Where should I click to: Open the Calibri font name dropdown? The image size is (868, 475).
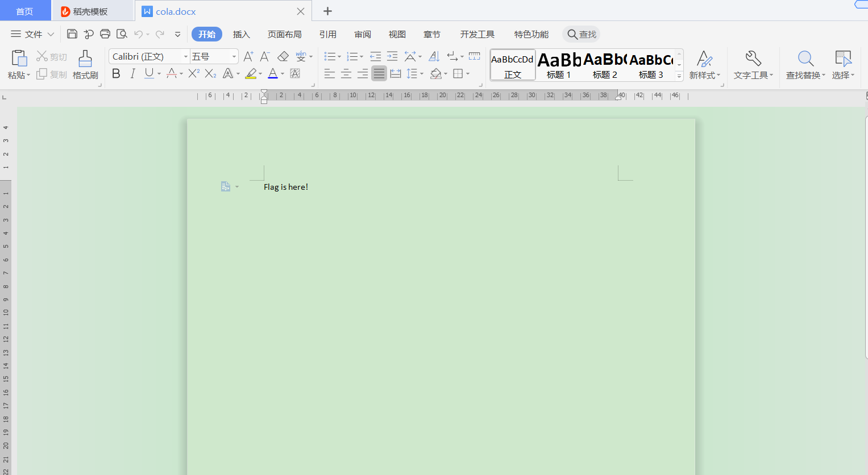coord(185,56)
